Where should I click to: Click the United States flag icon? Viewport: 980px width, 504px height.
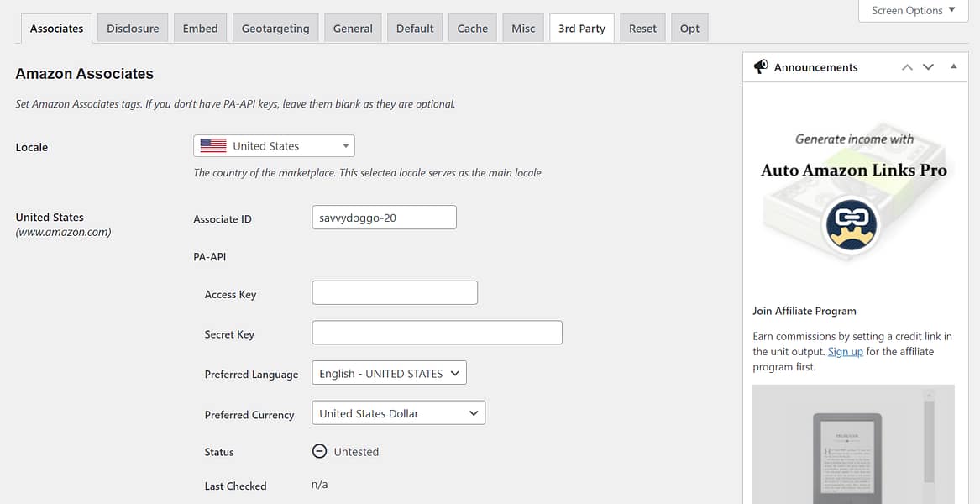[212, 144]
